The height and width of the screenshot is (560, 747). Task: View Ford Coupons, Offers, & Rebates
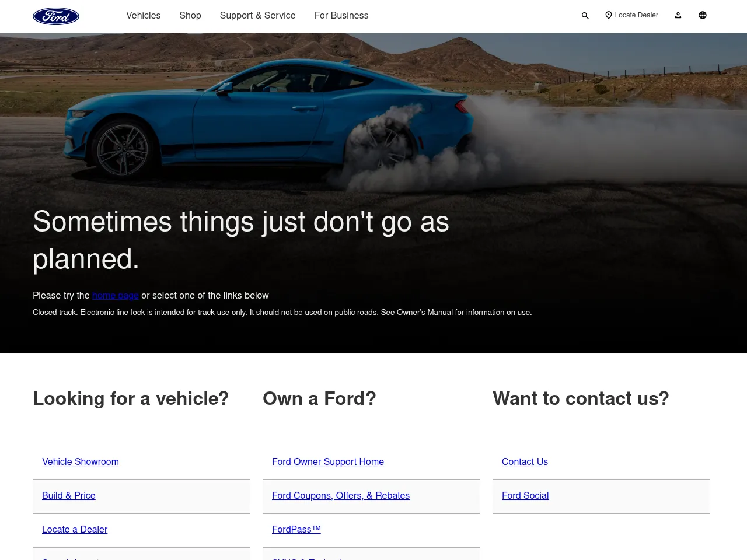click(x=341, y=496)
